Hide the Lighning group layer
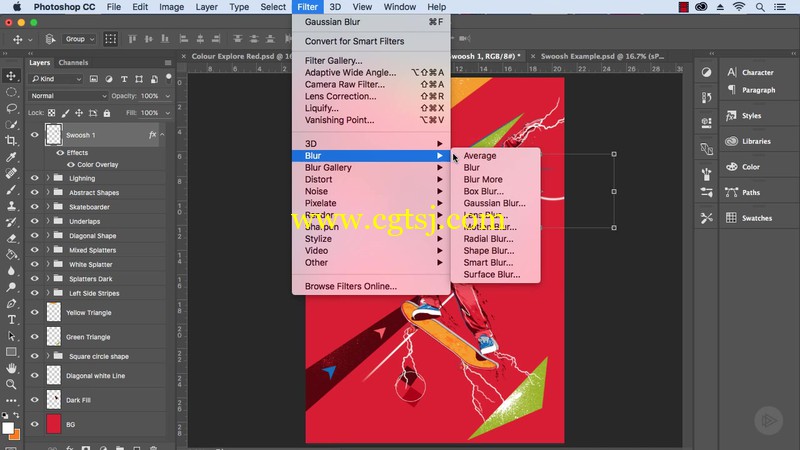The image size is (800, 450). point(35,178)
